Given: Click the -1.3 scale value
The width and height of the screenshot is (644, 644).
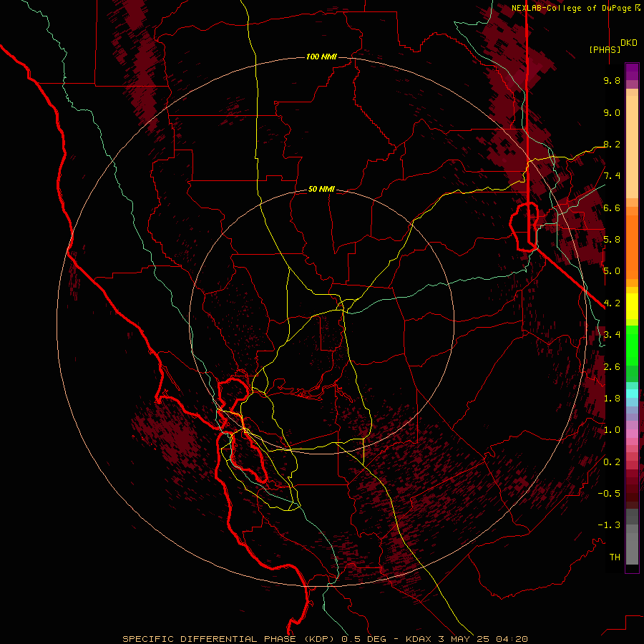Looking at the screenshot, I should tap(609, 525).
